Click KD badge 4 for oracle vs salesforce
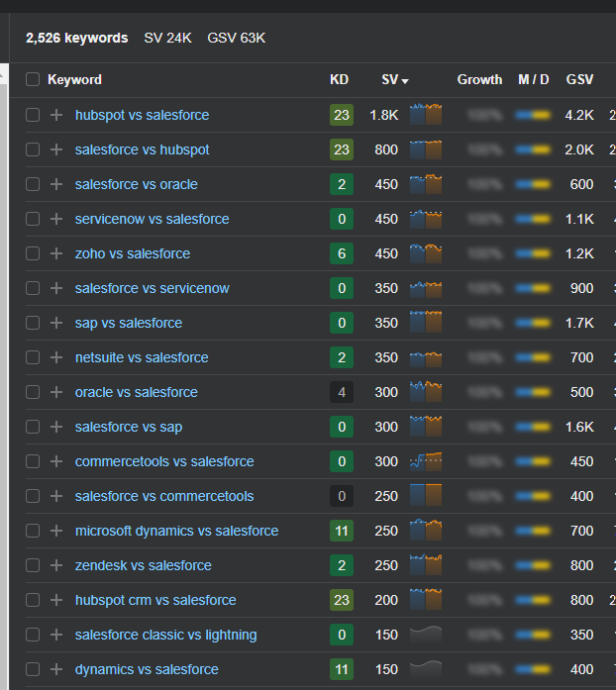This screenshot has height=690, width=616. point(342,392)
